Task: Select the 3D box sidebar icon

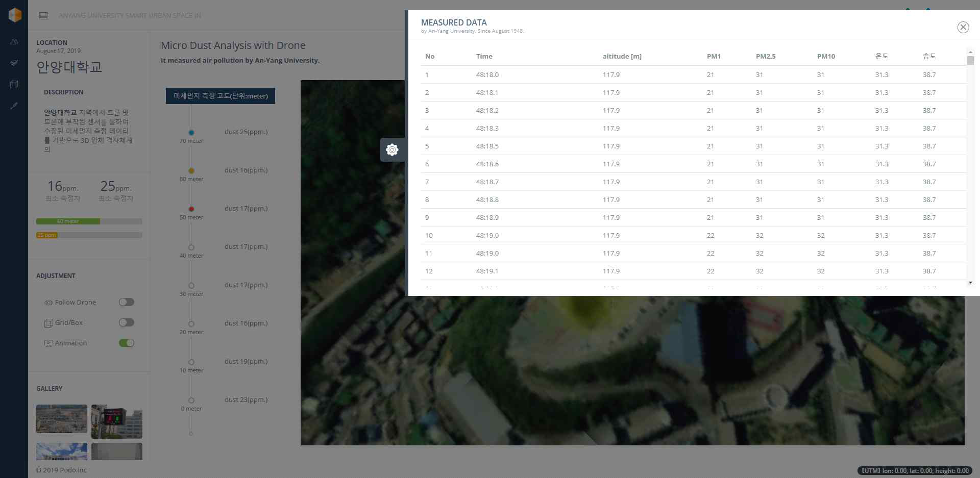Action: pos(14,84)
